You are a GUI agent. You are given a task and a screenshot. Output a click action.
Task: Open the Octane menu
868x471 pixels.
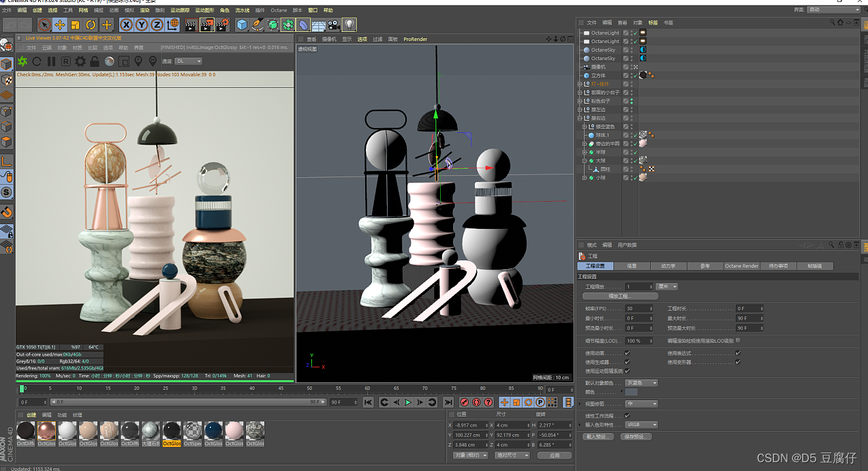(279, 10)
